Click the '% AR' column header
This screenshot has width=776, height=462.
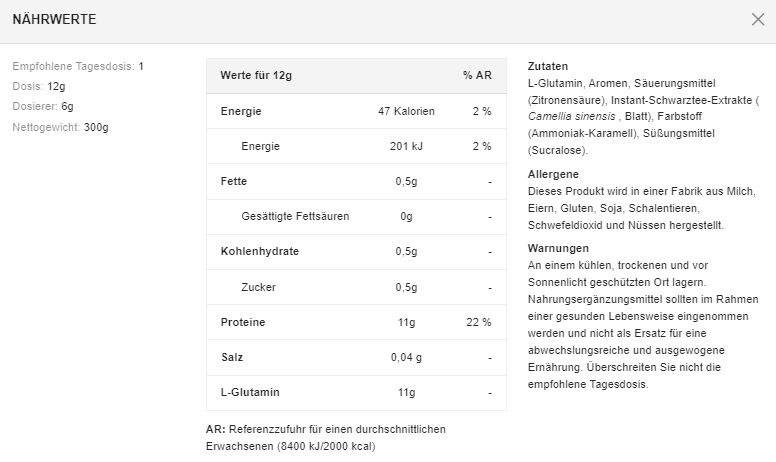[476, 76]
